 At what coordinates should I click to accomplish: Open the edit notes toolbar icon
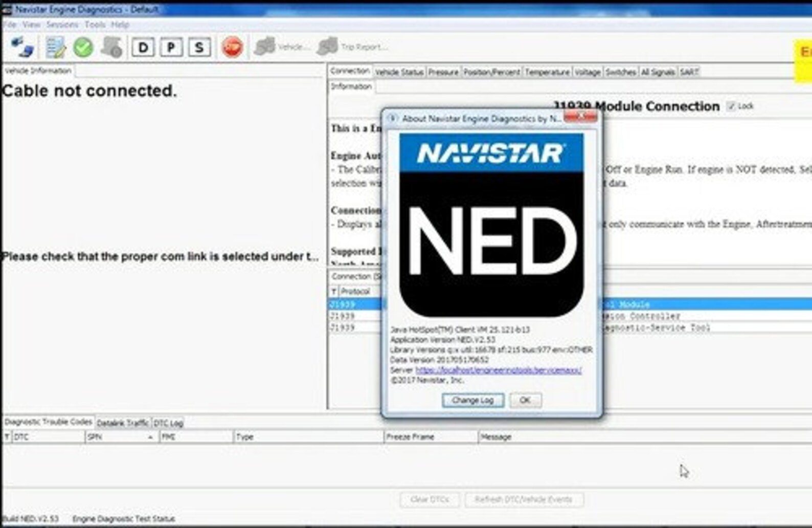click(55, 48)
